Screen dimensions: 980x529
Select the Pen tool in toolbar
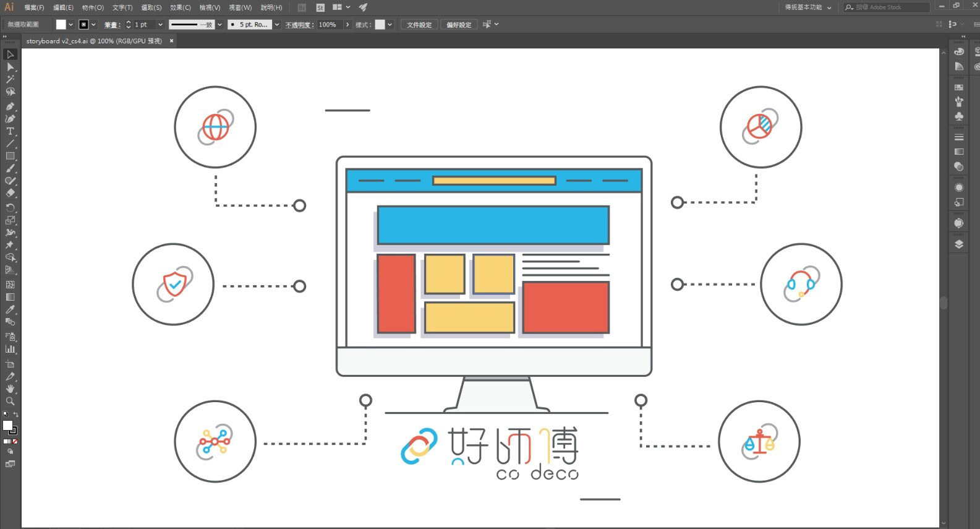click(10, 106)
